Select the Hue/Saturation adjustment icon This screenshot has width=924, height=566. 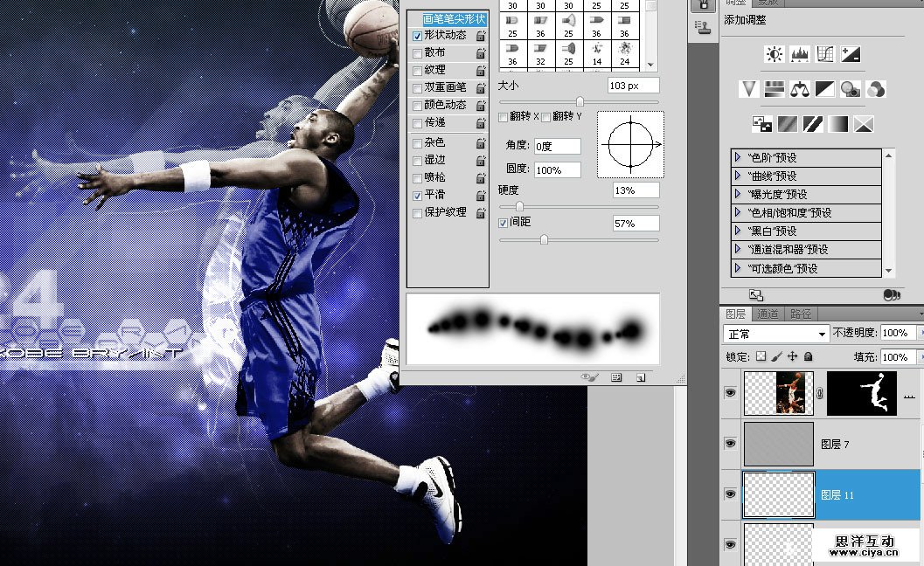(774, 89)
